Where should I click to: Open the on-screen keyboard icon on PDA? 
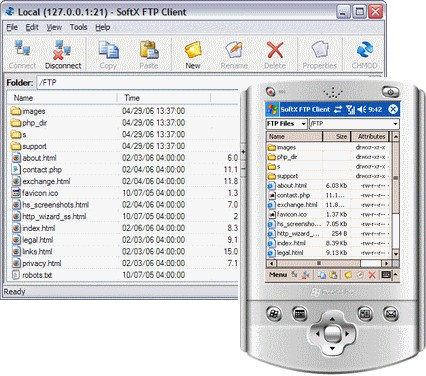tap(386, 275)
